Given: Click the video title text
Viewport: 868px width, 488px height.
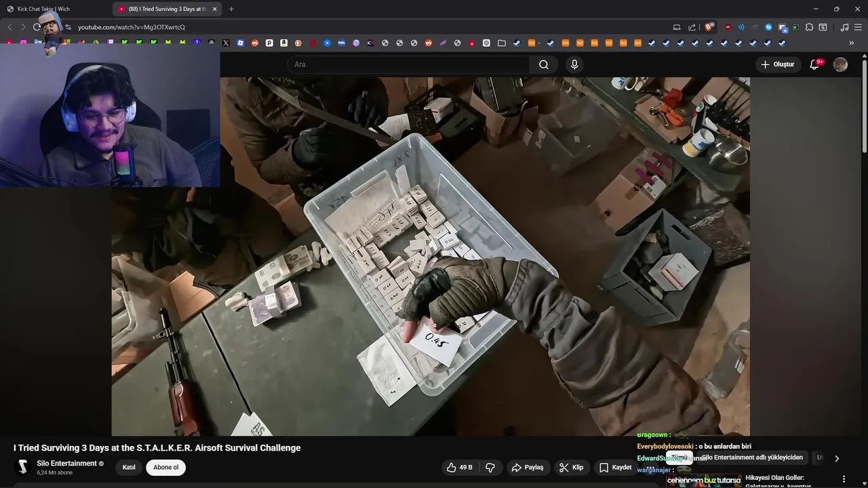Looking at the screenshot, I should [157, 448].
